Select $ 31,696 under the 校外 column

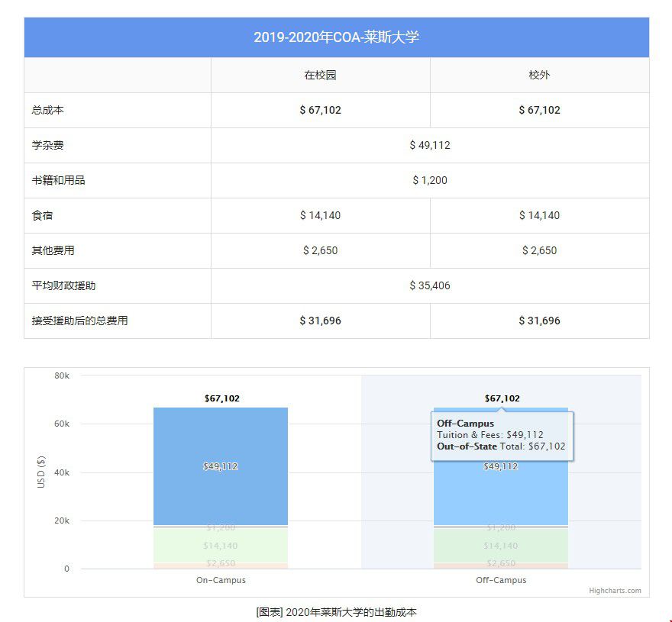pyautogui.click(x=539, y=321)
